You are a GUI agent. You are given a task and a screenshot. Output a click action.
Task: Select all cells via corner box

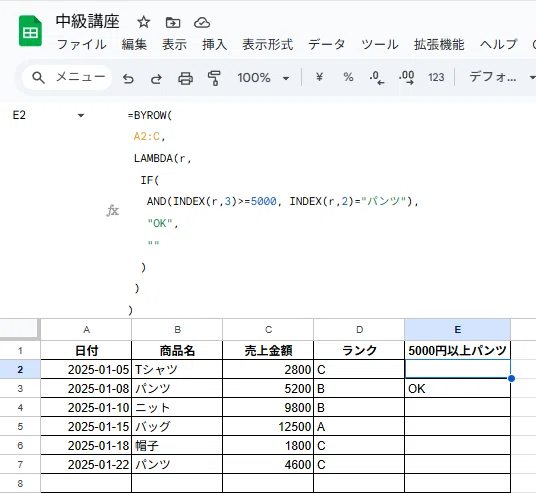point(19,329)
